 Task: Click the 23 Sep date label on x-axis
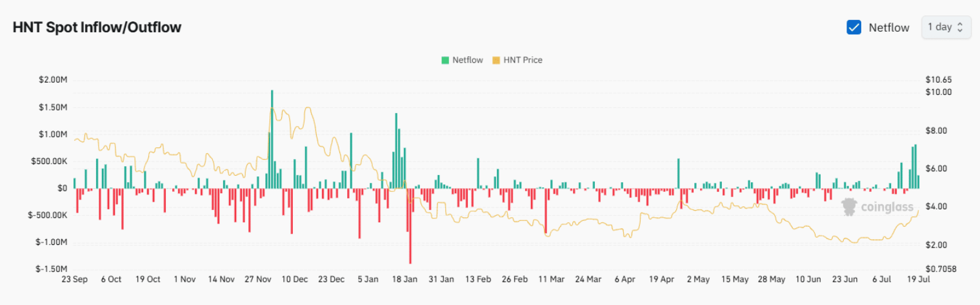(75, 280)
